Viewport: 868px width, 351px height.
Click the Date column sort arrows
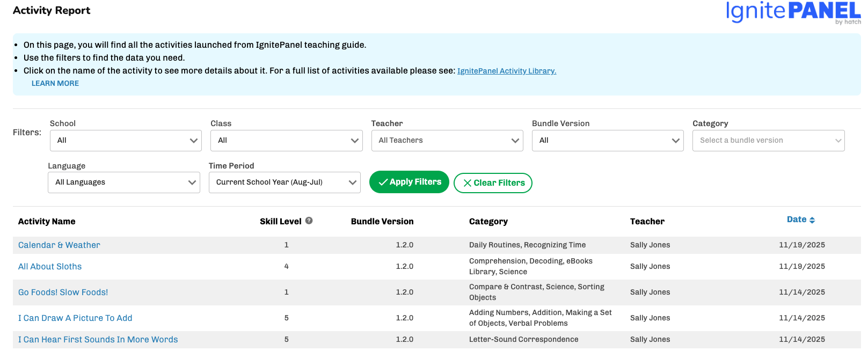(812, 220)
